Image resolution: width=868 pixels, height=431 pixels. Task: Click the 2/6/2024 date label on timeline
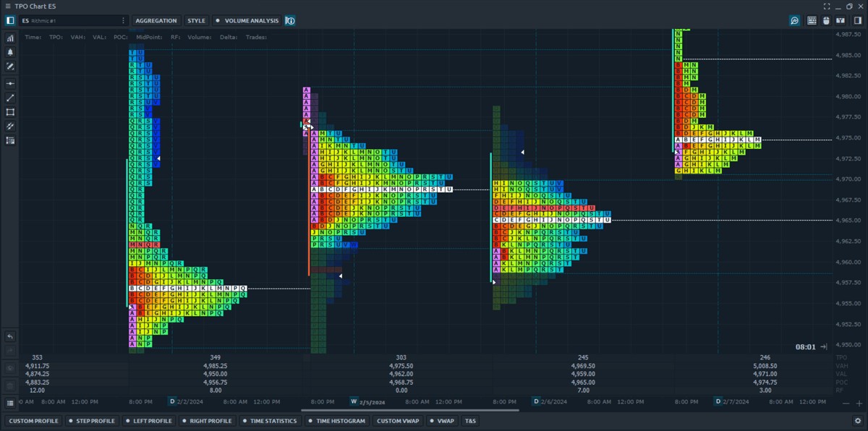tap(553, 401)
